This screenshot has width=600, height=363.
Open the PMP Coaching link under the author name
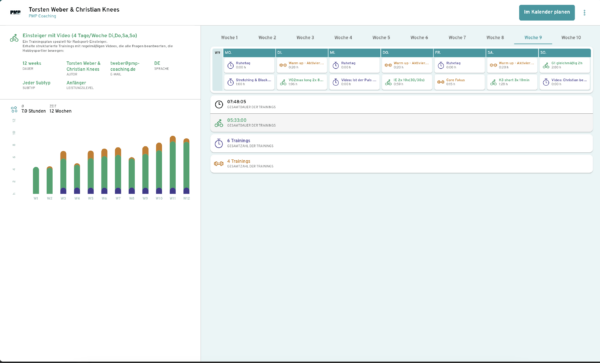point(42,16)
